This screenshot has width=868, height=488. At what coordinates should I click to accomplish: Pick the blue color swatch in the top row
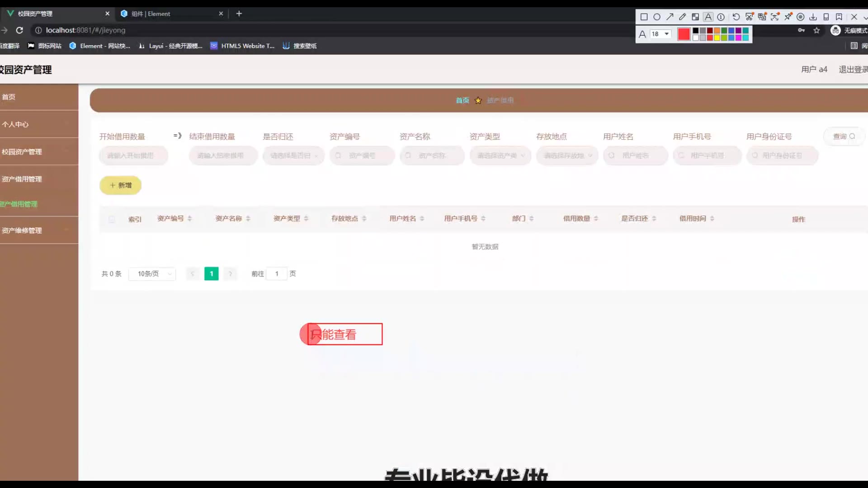coord(731,31)
